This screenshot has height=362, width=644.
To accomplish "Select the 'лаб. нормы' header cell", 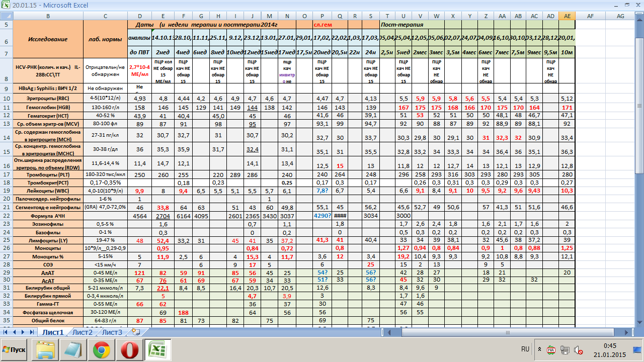I will 105,39.
